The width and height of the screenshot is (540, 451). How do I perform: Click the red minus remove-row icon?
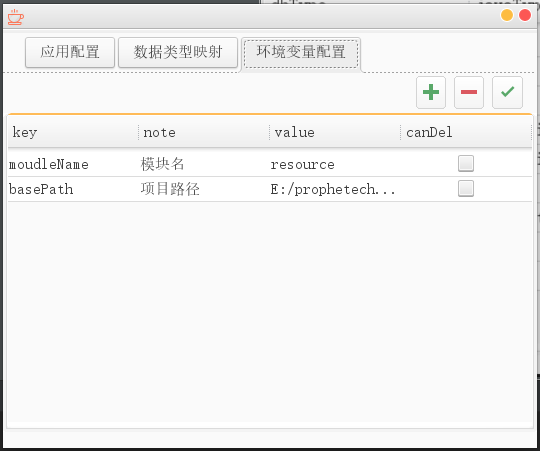469,92
